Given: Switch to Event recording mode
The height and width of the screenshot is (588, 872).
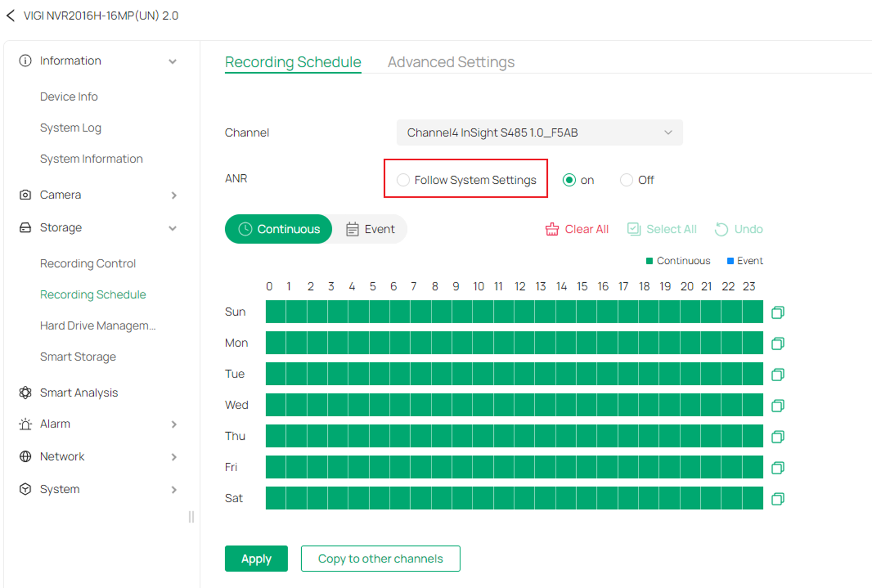Looking at the screenshot, I should tap(370, 229).
